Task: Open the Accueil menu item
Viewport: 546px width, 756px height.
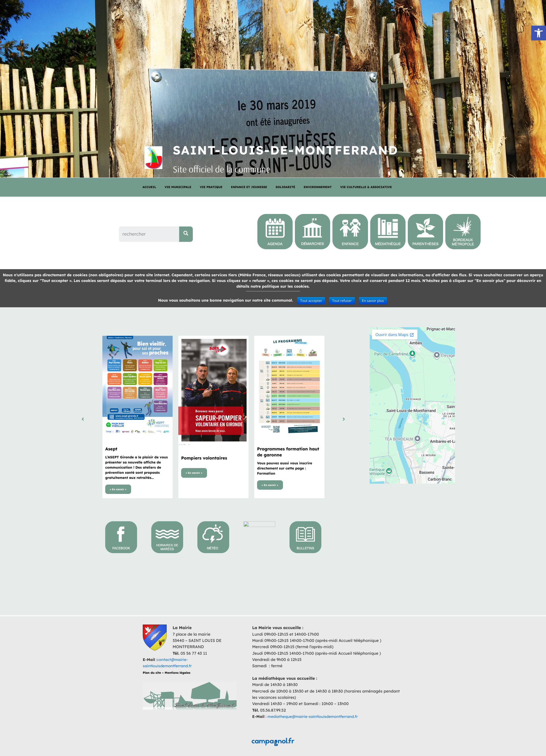Action: [149, 187]
